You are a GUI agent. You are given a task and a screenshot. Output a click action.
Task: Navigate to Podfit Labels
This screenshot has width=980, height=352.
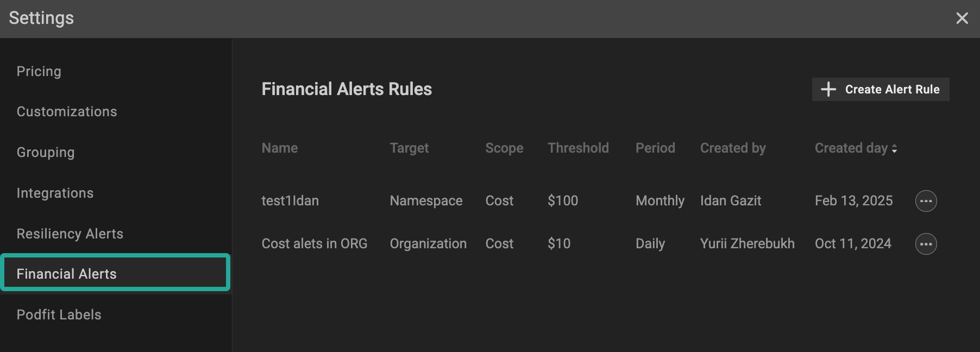pyautogui.click(x=59, y=315)
